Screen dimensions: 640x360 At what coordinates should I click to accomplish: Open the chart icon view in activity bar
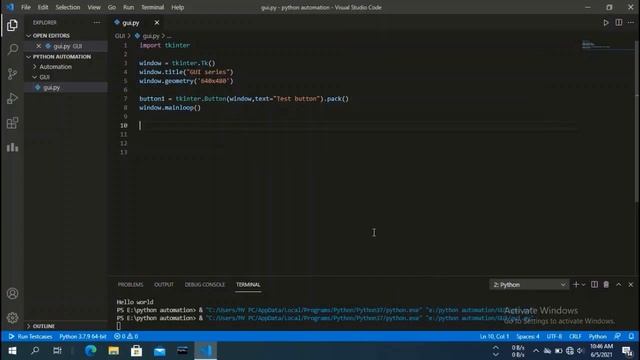pos(12,147)
